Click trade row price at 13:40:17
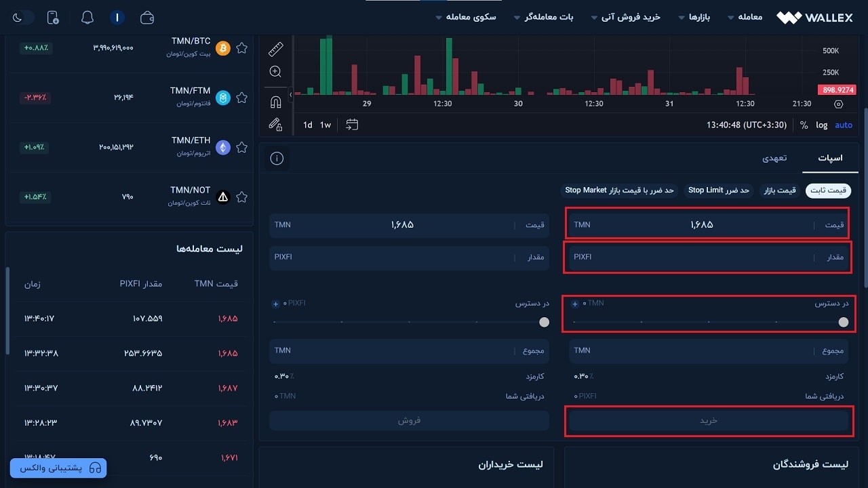Screen dimensions: 868x488 click(x=228, y=319)
